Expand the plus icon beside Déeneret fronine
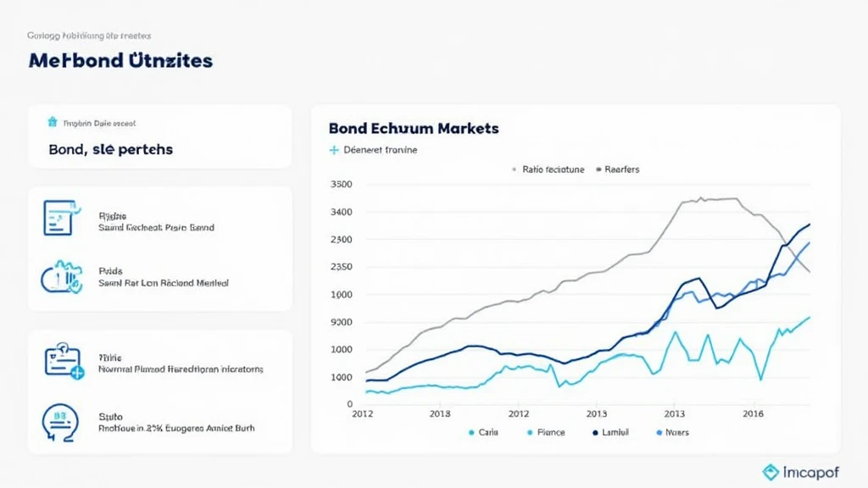Screen dimensions: 868x488 point(333,150)
